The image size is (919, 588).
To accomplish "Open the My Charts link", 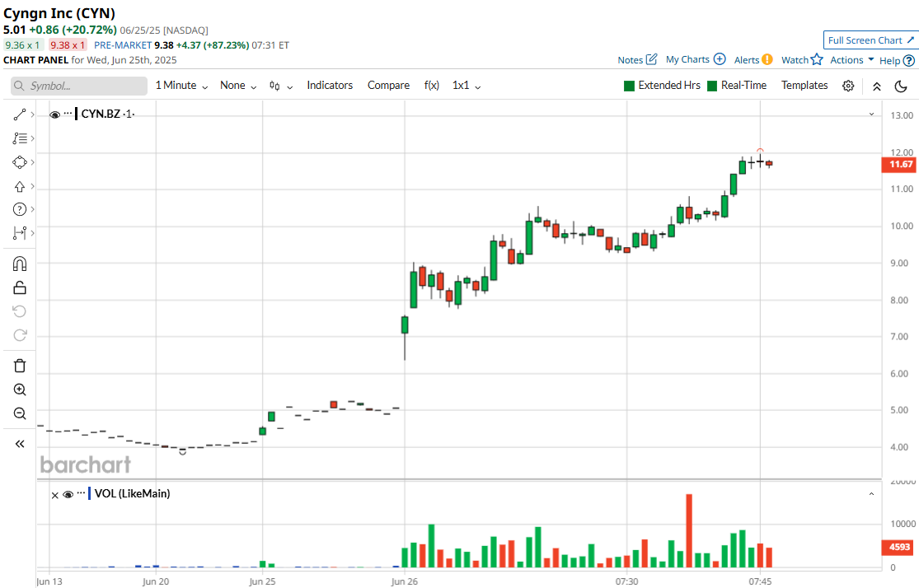I will [x=687, y=59].
